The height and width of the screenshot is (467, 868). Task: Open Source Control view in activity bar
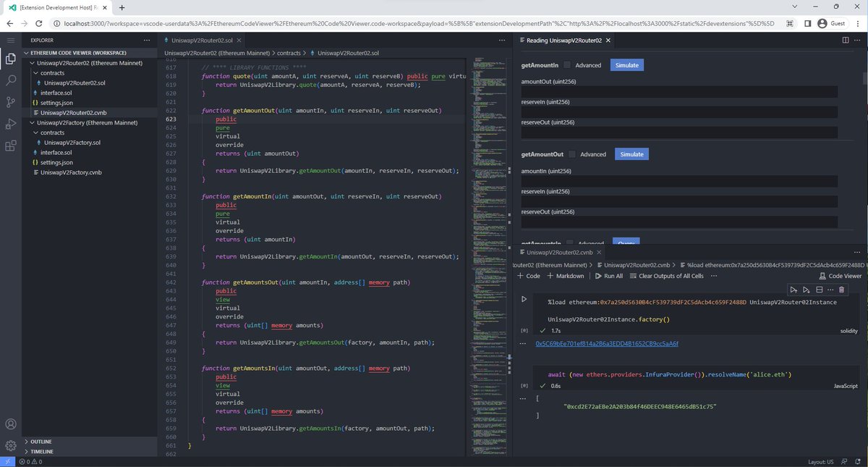coord(10,102)
